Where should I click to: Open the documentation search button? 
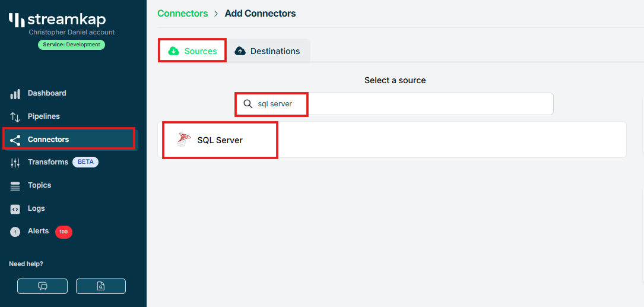101,286
